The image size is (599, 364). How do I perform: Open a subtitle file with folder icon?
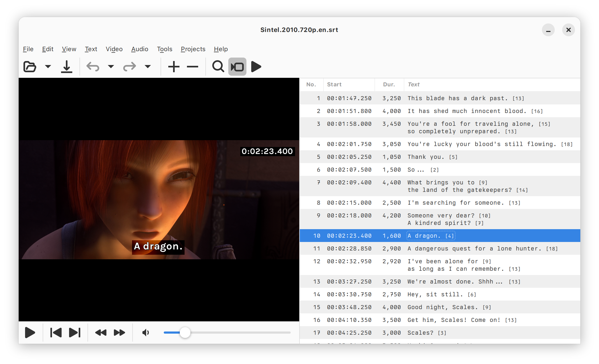[x=30, y=67]
